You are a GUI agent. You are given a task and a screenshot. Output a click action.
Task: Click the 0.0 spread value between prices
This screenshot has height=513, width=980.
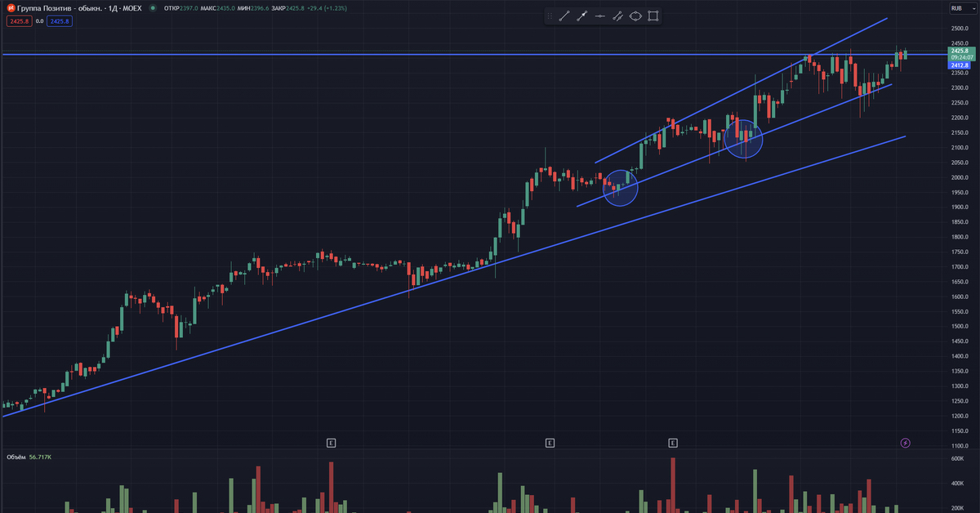point(39,21)
